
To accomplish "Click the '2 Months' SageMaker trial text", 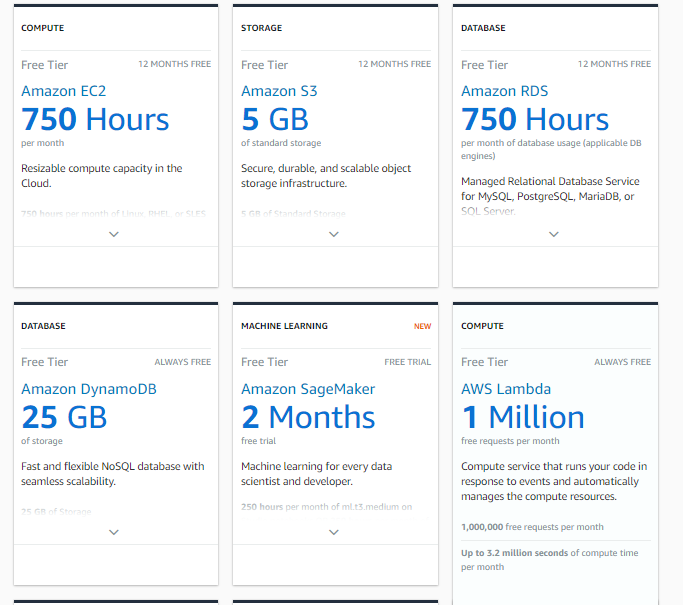I will click(308, 417).
